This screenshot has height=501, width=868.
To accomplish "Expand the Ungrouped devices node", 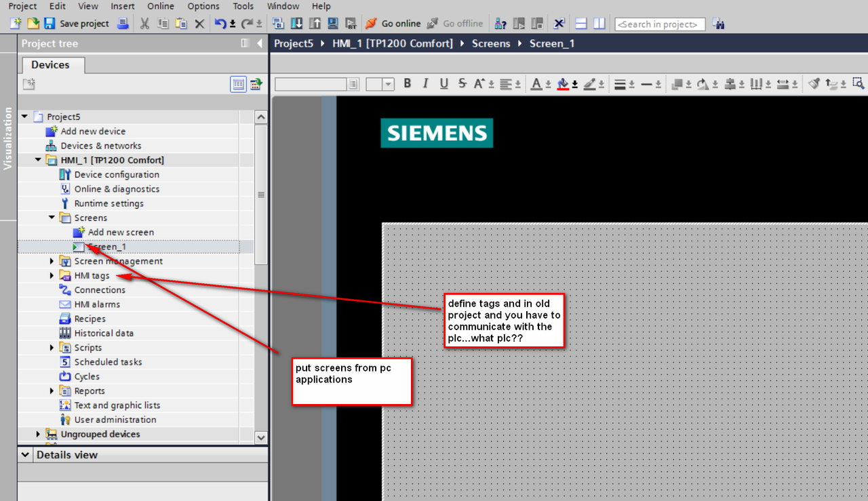I will (38, 434).
